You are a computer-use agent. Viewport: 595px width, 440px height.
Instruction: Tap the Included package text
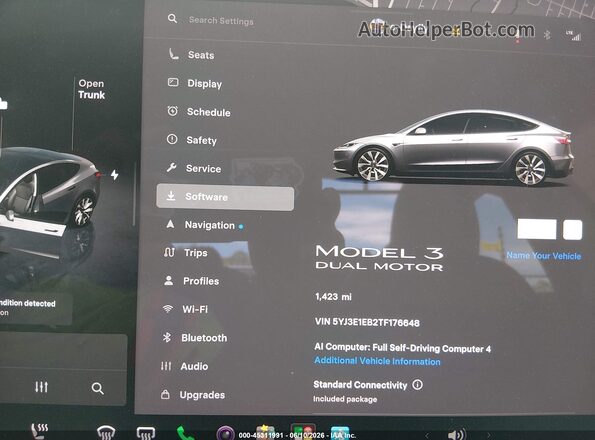coord(345,399)
